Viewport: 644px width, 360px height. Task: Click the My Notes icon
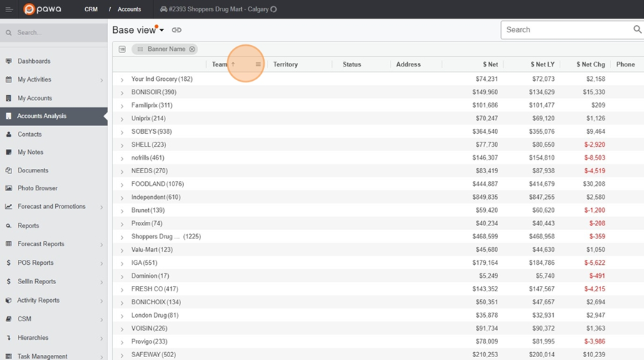pos(9,152)
